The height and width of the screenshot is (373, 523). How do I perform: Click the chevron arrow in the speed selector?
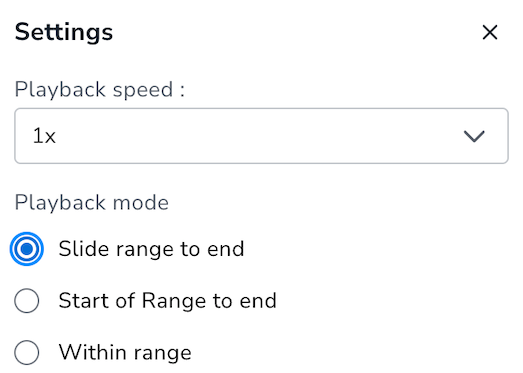(x=474, y=136)
